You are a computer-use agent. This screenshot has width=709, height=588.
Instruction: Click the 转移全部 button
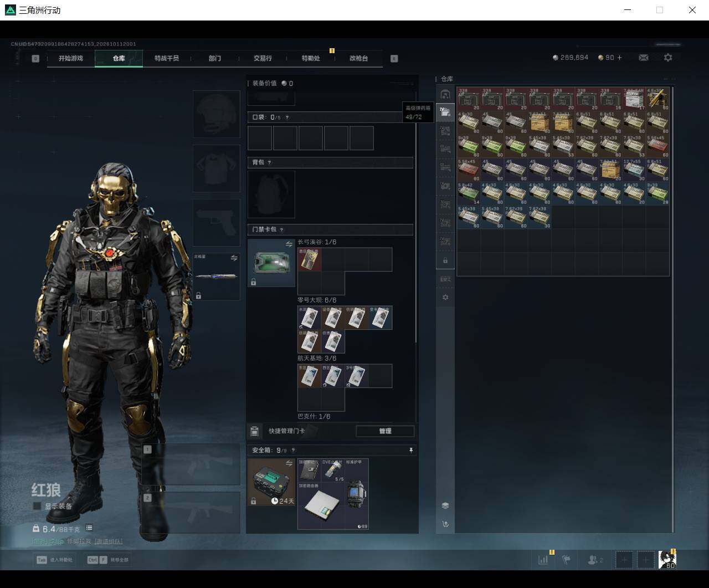108,560
